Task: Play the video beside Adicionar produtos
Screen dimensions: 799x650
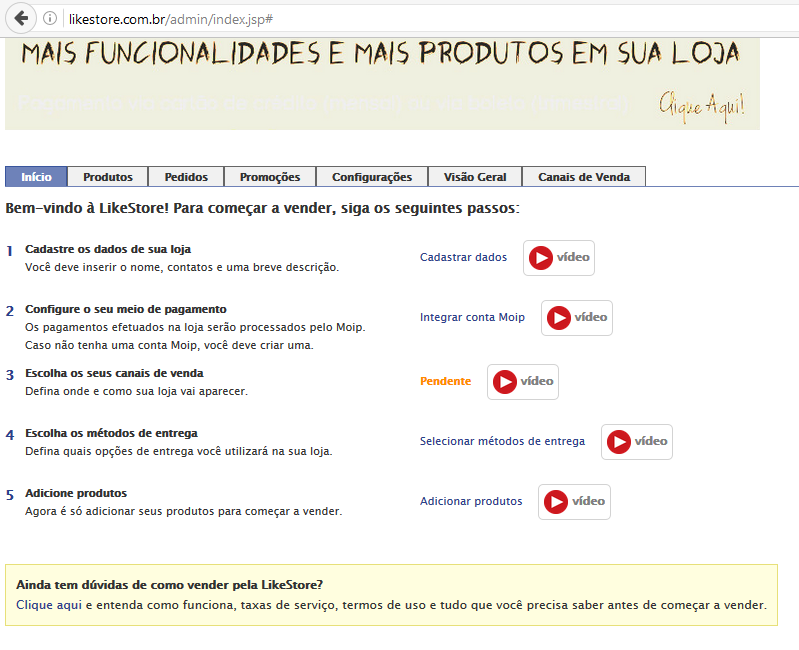Action: tap(574, 502)
